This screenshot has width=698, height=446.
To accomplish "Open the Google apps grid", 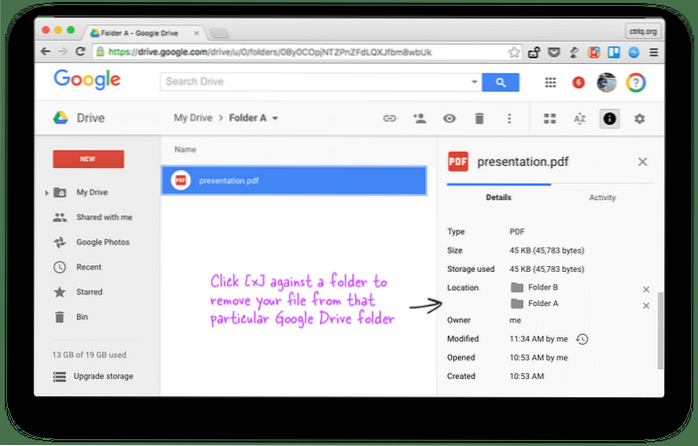I will click(x=550, y=82).
